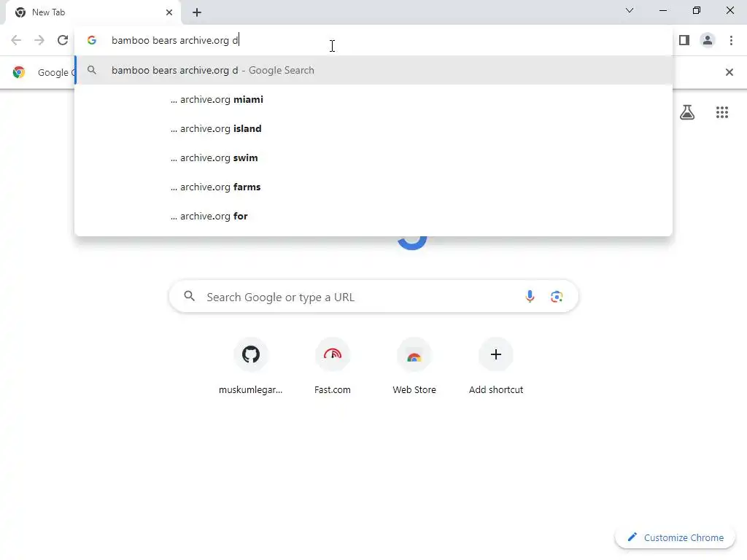Click the Customize Chrome button
This screenshot has width=747, height=560.
click(675, 537)
